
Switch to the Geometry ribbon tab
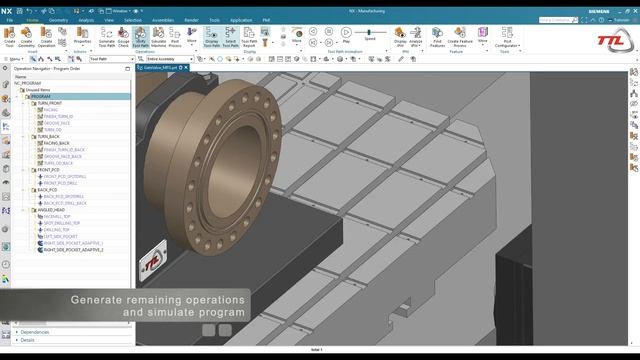click(58, 20)
